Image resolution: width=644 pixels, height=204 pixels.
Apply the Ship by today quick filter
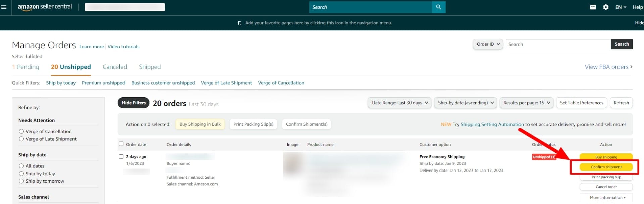[x=61, y=83]
